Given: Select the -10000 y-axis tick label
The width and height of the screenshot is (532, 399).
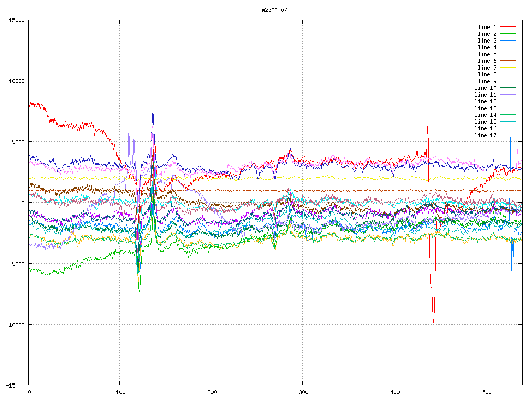Looking at the screenshot, I should (x=14, y=325).
